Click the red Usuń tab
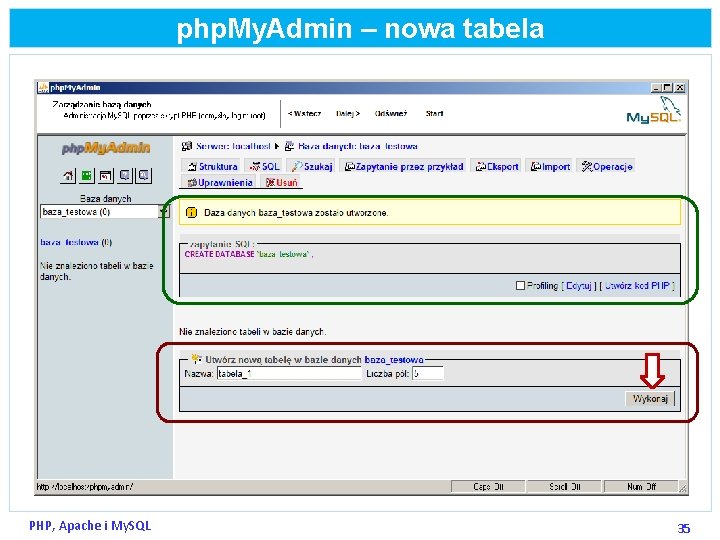 (x=281, y=182)
